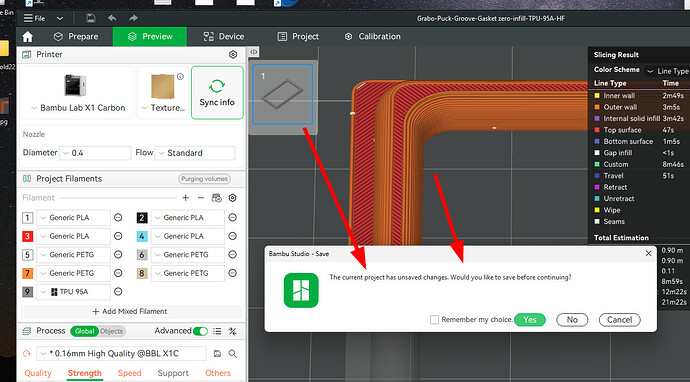Screen dimensions: 690x382
Task: Save the project with the floppy icon
Action: pyautogui.click(x=91, y=18)
